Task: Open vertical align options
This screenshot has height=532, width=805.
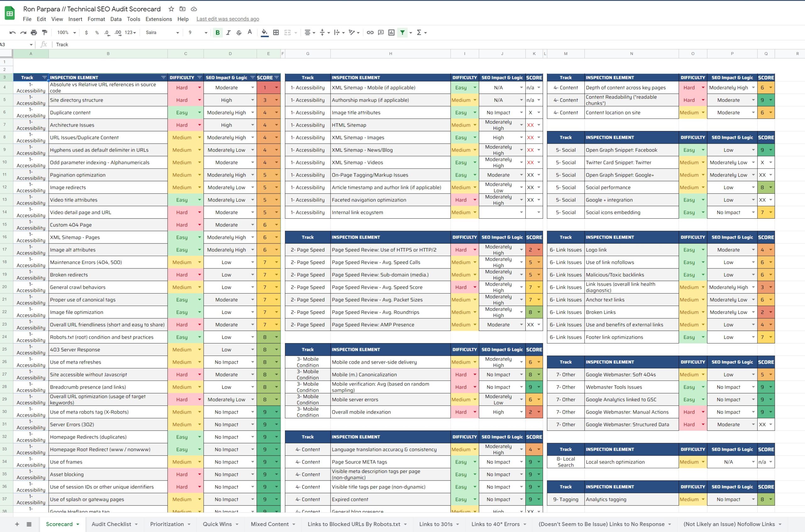Action: (x=325, y=33)
